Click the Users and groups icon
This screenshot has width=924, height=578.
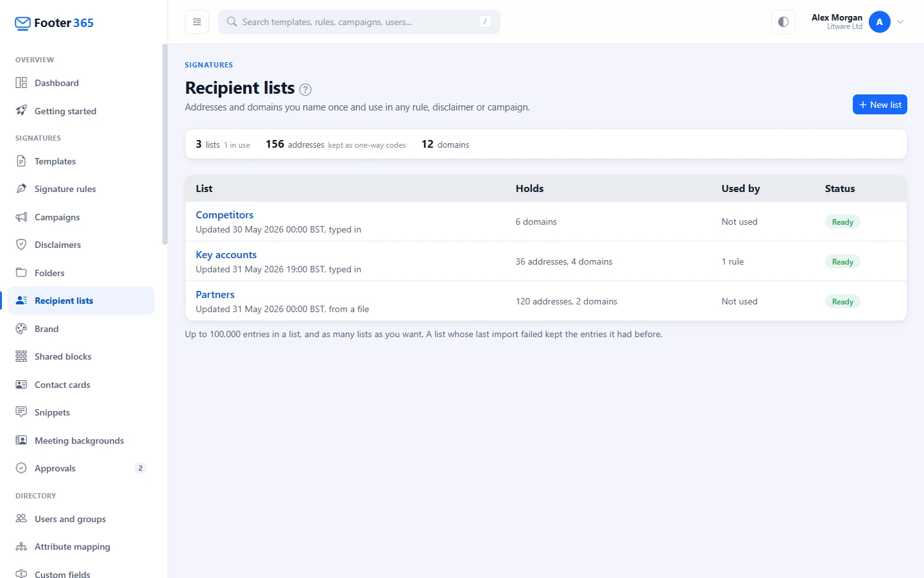click(x=21, y=519)
